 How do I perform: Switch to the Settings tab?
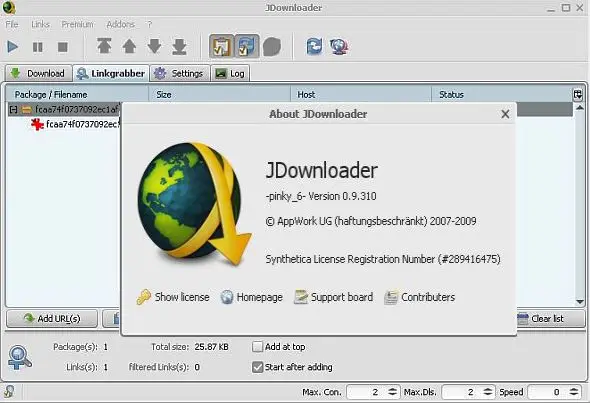(x=180, y=73)
